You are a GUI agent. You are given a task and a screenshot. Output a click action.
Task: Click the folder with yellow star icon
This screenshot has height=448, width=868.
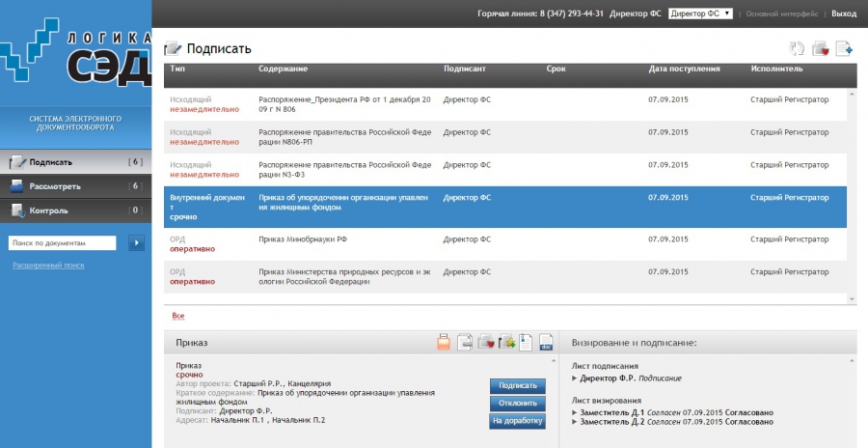[x=506, y=342]
